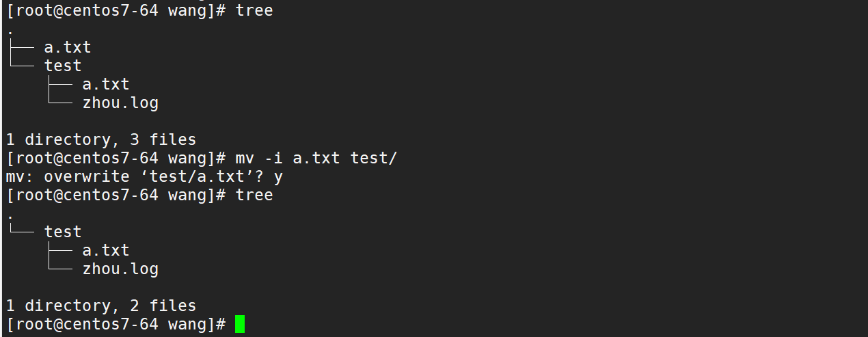868x337 pixels.
Task: Click the root dot of the second tree output
Action: click(10, 217)
